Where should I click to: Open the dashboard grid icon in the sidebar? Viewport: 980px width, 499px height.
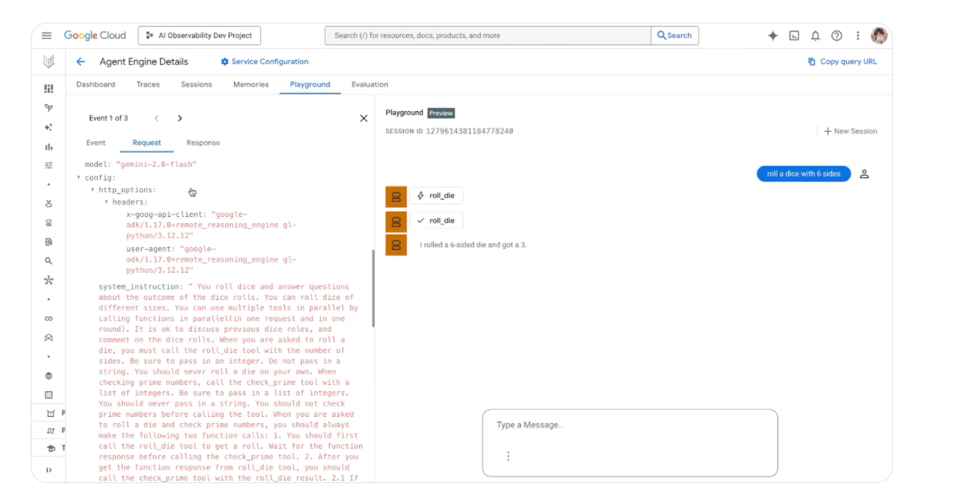click(49, 88)
